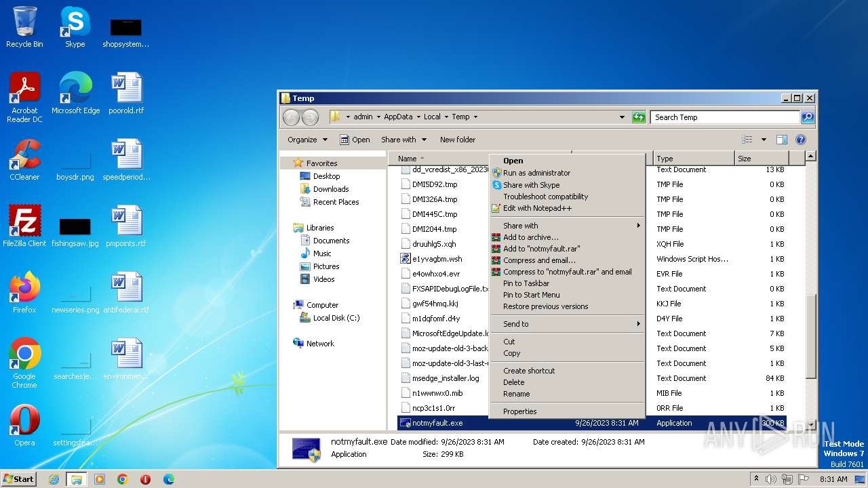Open the Share with toolbar dropdown

[403, 140]
